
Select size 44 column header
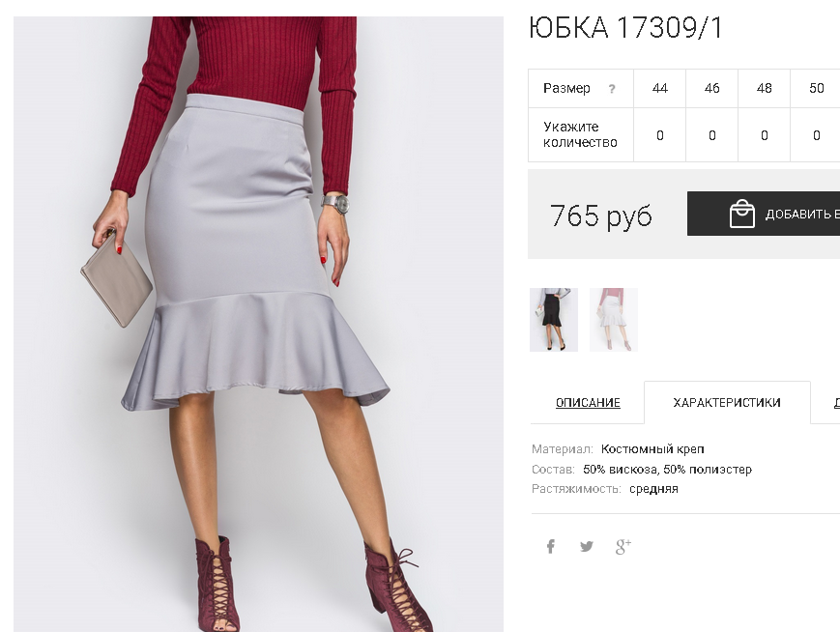point(660,88)
